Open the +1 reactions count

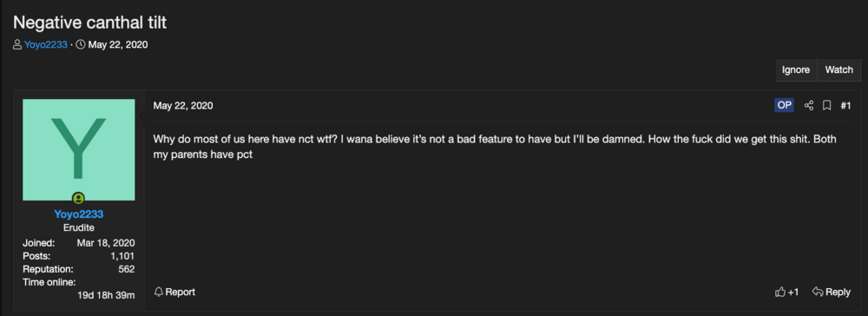793,293
